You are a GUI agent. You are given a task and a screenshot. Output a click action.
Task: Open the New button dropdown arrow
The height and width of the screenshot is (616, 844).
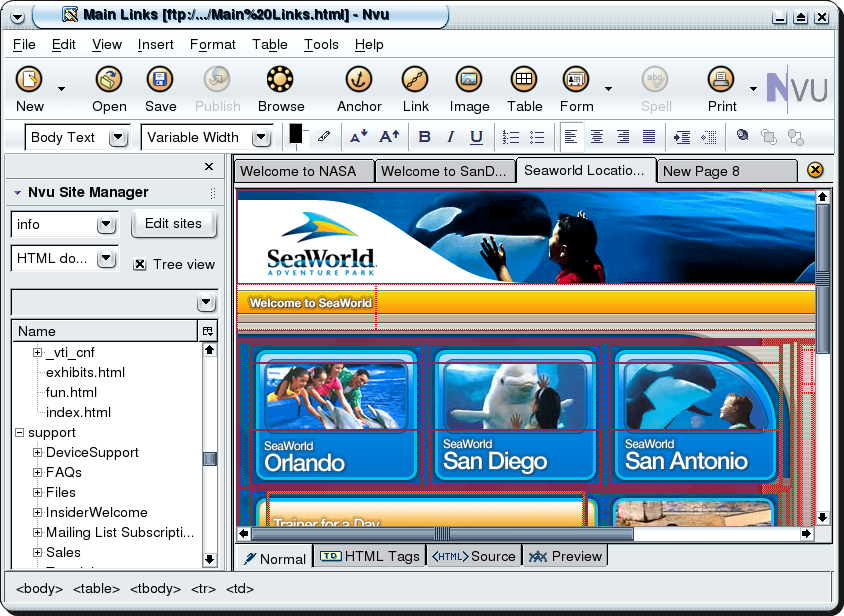click(61, 88)
